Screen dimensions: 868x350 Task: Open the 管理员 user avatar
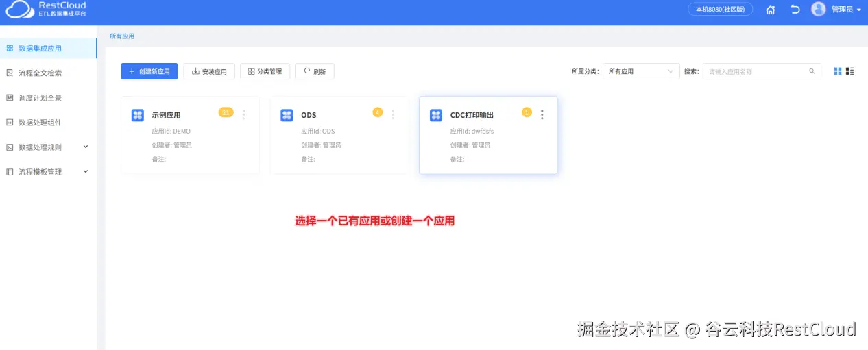coord(819,9)
